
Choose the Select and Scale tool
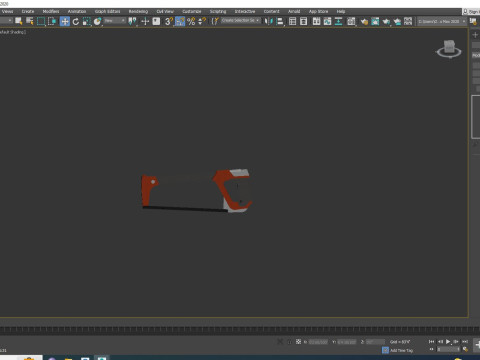(x=87, y=22)
